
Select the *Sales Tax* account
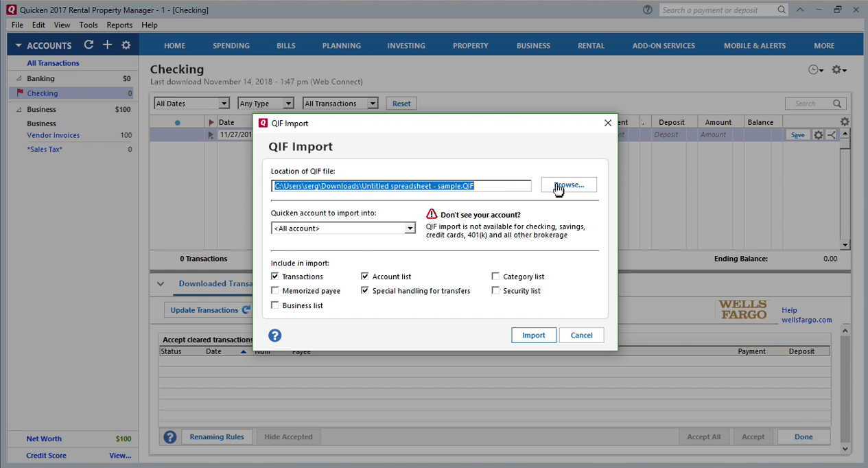click(45, 149)
